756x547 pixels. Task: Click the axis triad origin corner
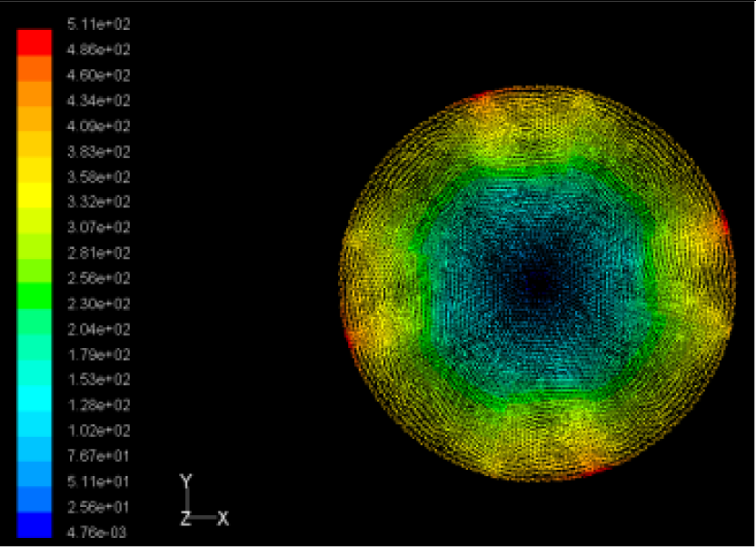[188, 518]
